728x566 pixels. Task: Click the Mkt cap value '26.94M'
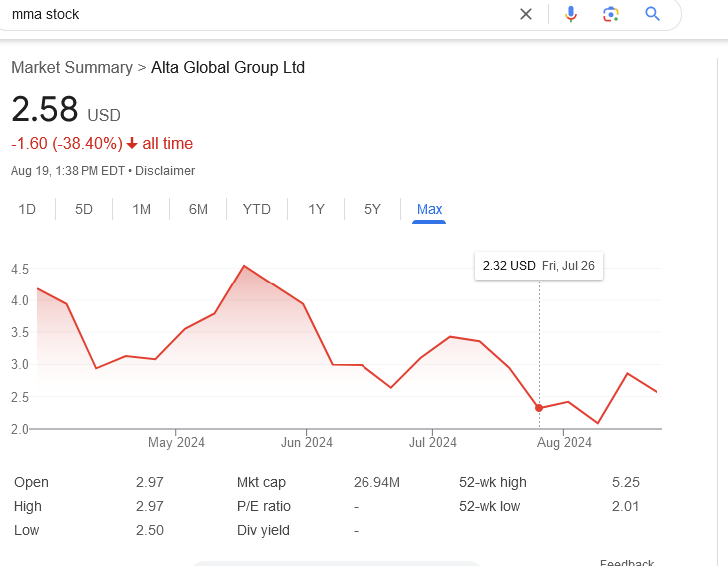(x=376, y=482)
